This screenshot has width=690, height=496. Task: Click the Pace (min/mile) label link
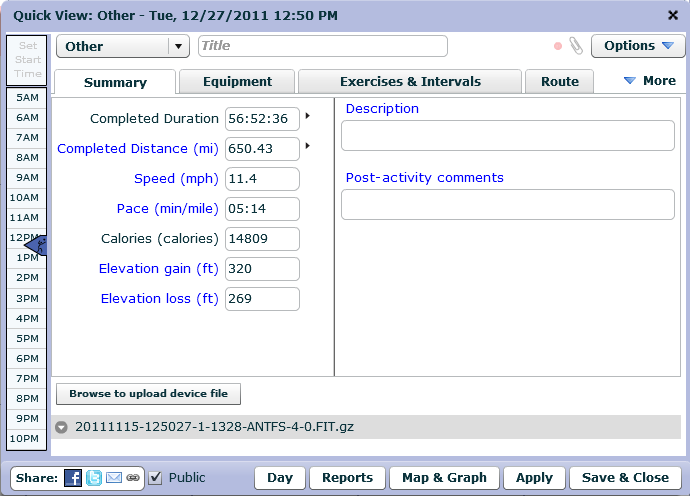tap(167, 209)
